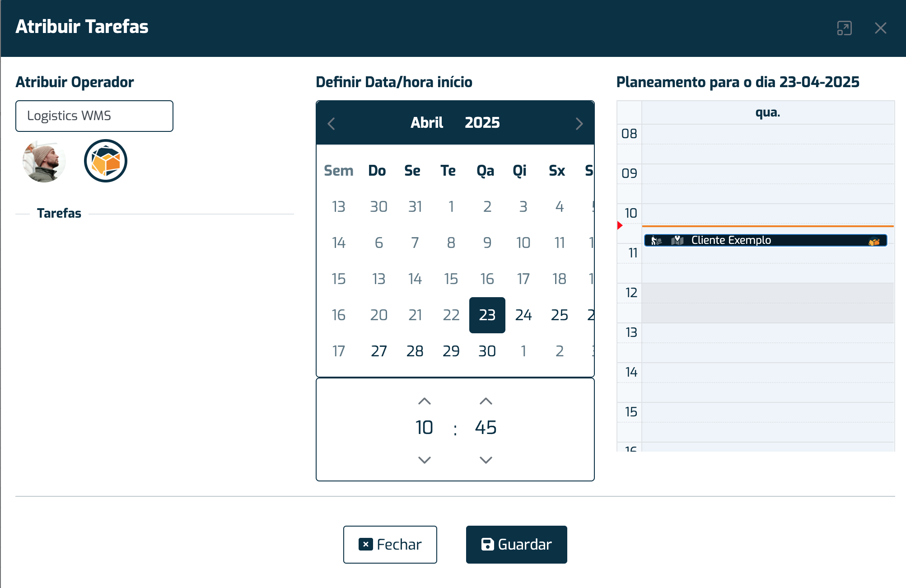
Task: Pick April 24 in the calendar
Action: pyautogui.click(x=523, y=315)
